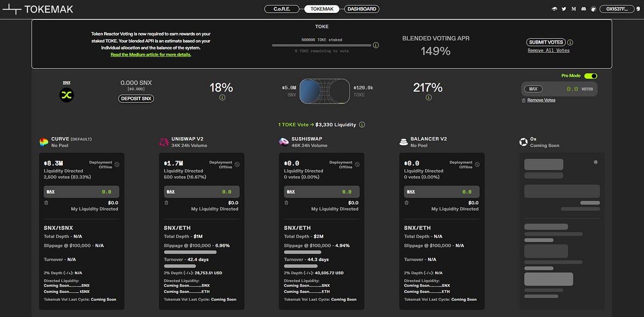Open Tokemak's Twitter page icon
Screen dimensions: 644x317
[564, 9]
